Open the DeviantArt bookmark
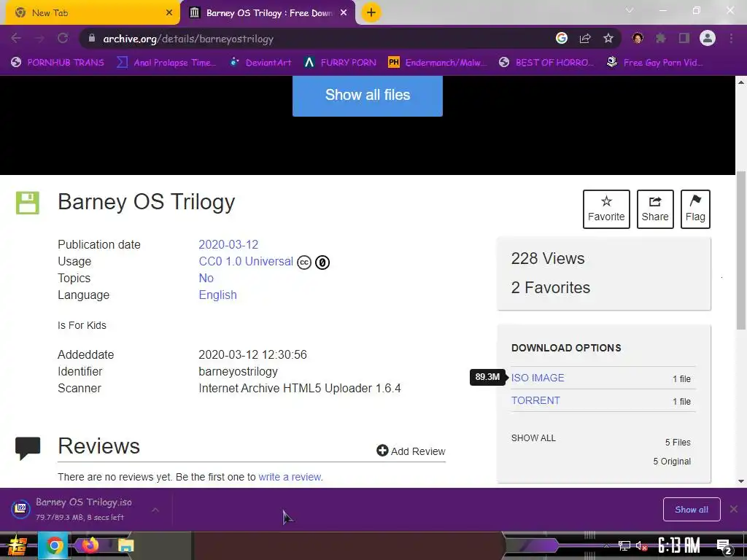Viewport: 747px width, 560px height. click(260, 63)
